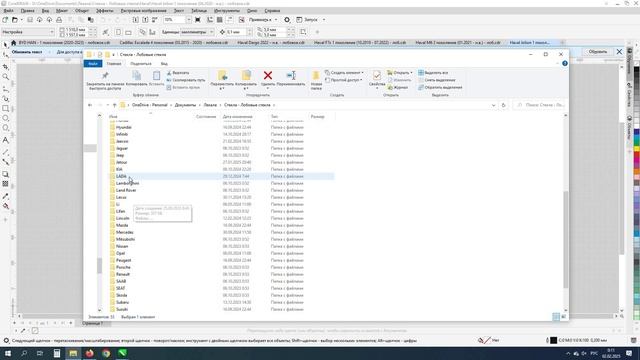
Task: Go up one folder level in Explorer
Action: coord(114,105)
